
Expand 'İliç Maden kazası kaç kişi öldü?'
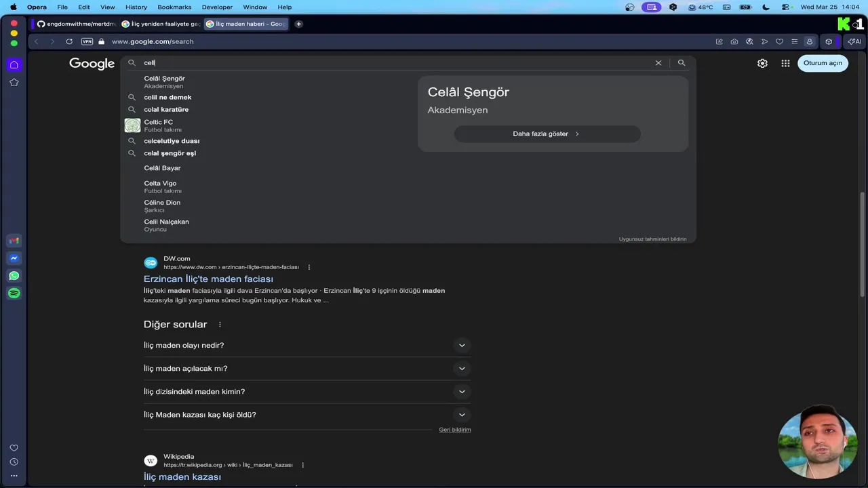pyautogui.click(x=307, y=415)
